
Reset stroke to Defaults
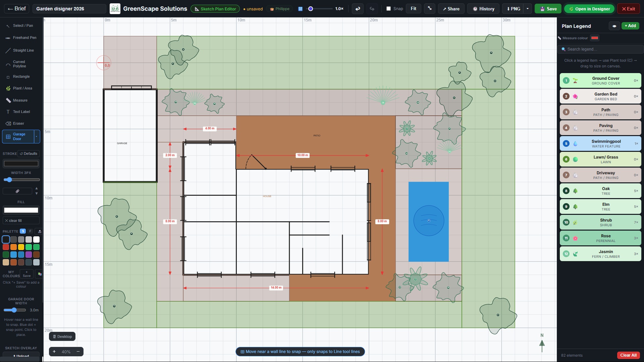point(29,154)
